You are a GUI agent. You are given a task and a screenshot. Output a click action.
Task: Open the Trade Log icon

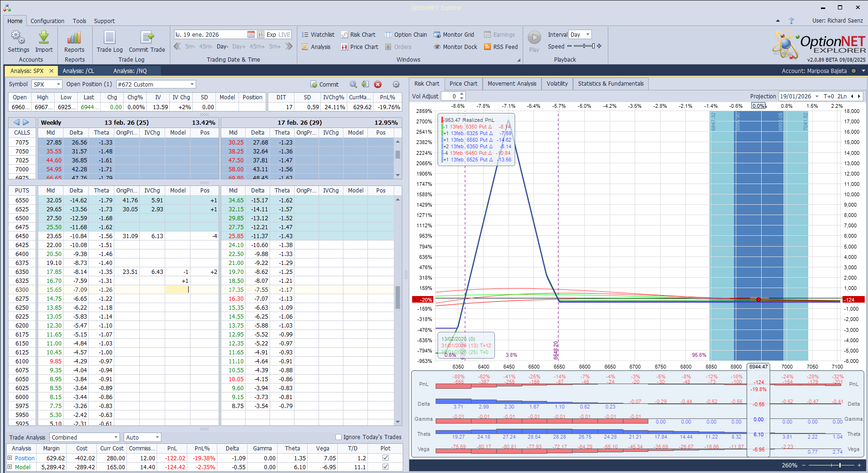[110, 38]
